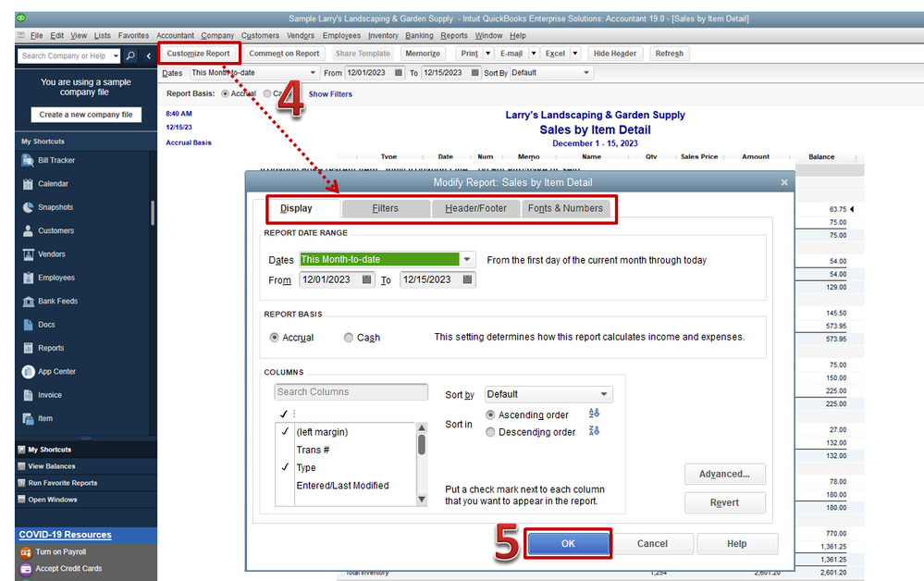Open the Employees shortcut icon

[28, 278]
